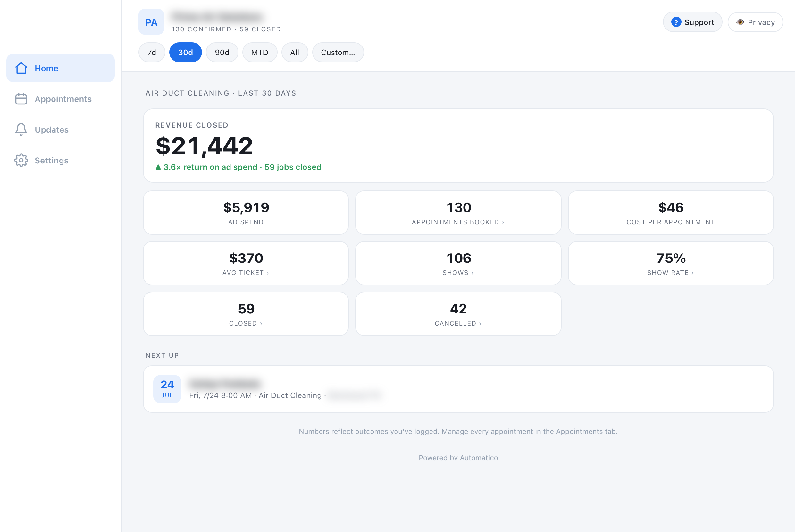This screenshot has width=795, height=532.
Task: Click the $370 average ticket value
Action: pyautogui.click(x=246, y=258)
